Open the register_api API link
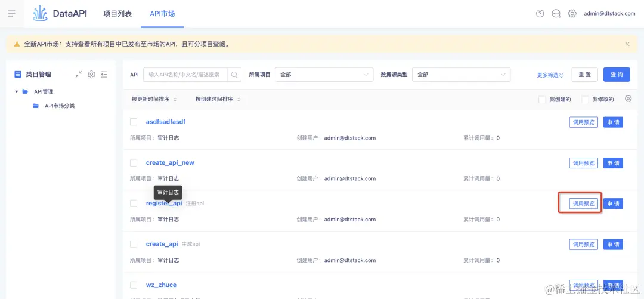The width and height of the screenshot is (644, 299). (164, 203)
